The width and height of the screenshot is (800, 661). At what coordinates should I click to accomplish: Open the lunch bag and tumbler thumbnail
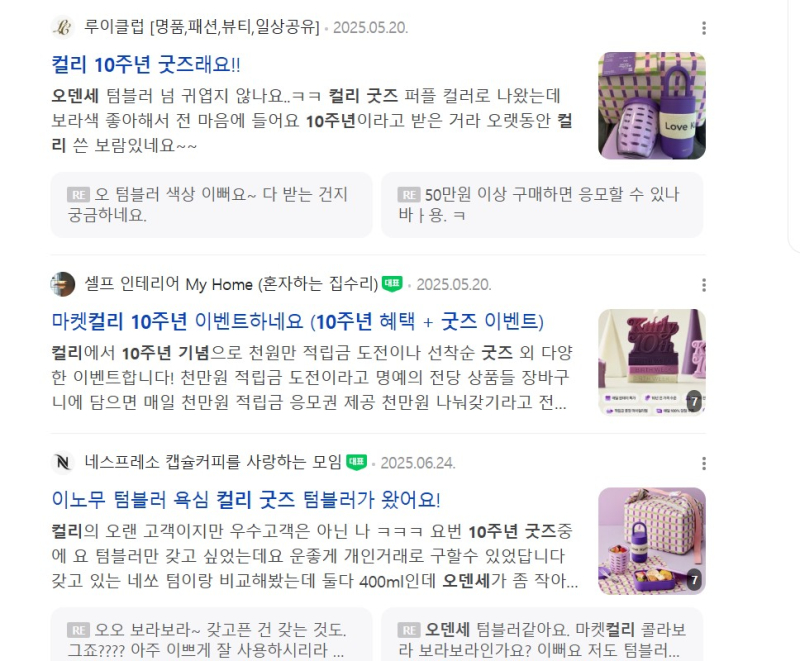(652, 541)
